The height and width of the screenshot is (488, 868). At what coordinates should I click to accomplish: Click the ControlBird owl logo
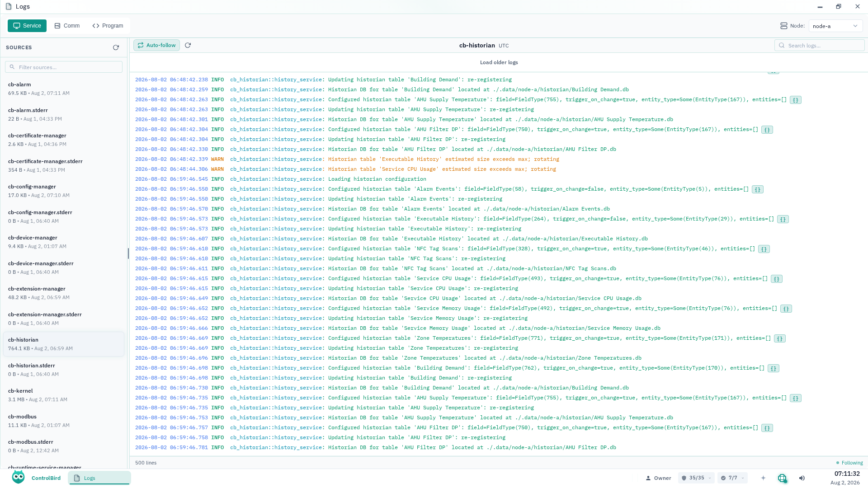tap(19, 477)
